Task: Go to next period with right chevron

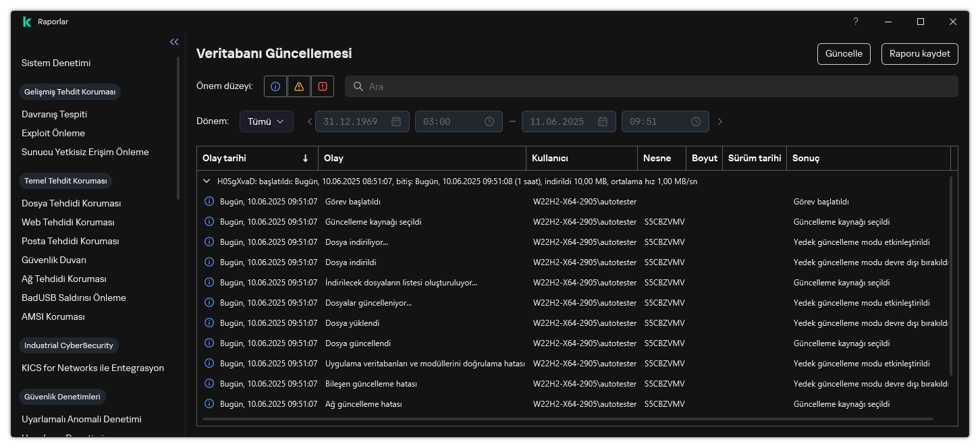Action: pyautogui.click(x=720, y=121)
